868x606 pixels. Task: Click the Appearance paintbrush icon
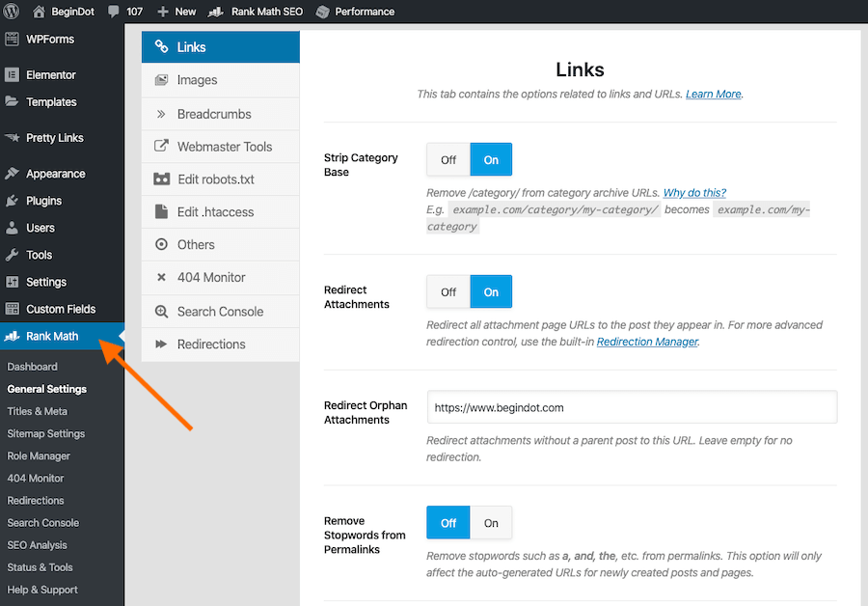coord(12,174)
